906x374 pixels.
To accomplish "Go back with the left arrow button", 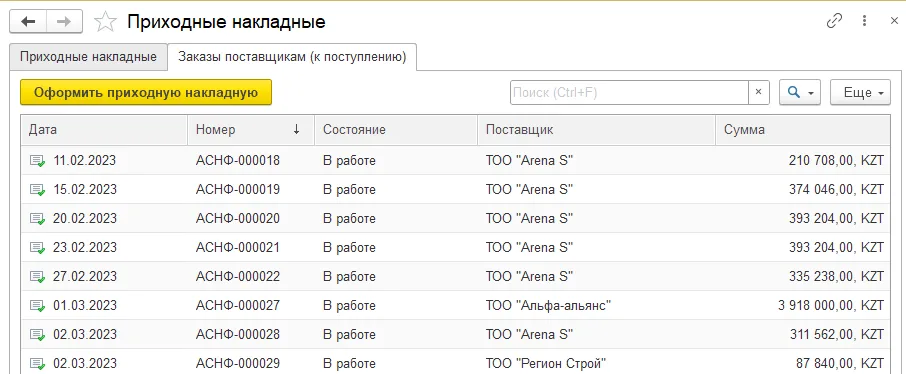I will [28, 22].
